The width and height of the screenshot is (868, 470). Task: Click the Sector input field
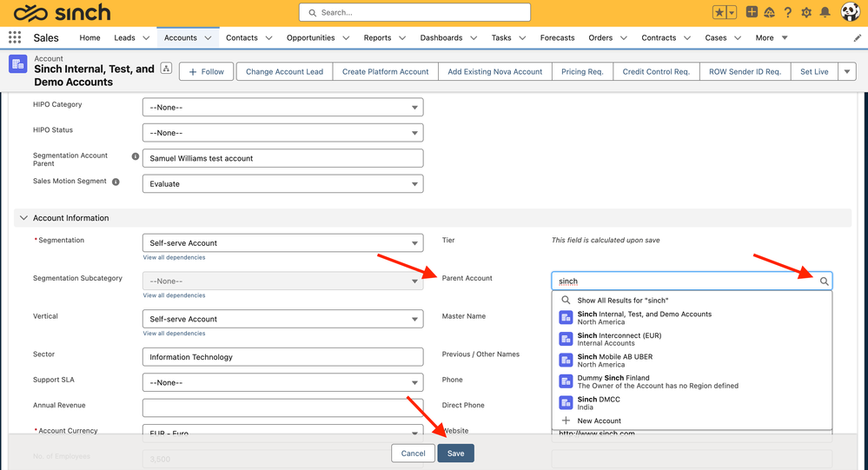pyautogui.click(x=283, y=357)
